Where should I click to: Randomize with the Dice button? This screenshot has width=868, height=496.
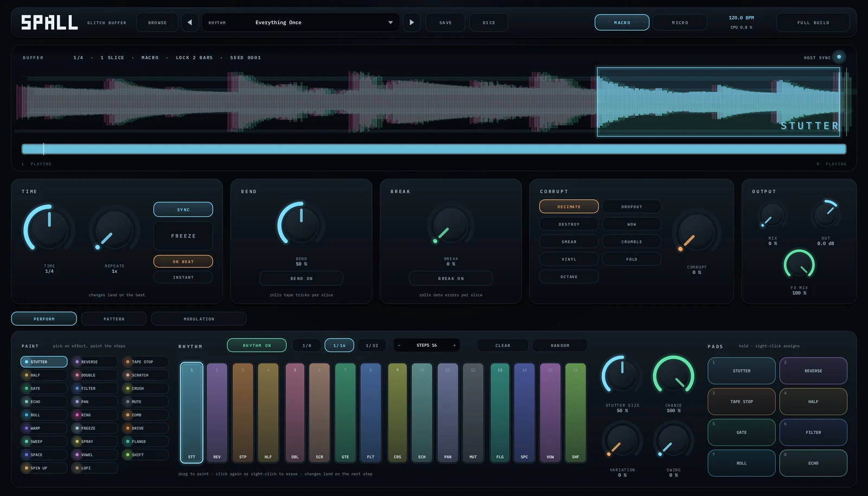click(489, 22)
